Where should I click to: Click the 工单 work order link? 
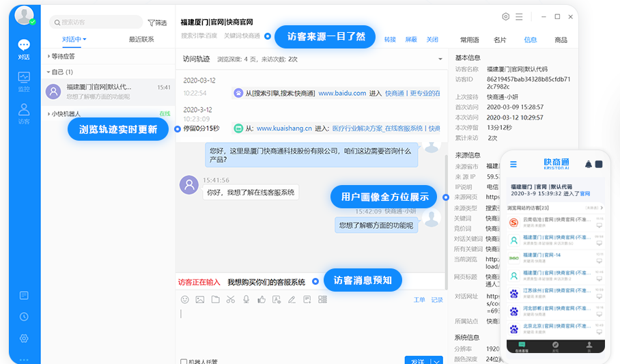coord(419,300)
